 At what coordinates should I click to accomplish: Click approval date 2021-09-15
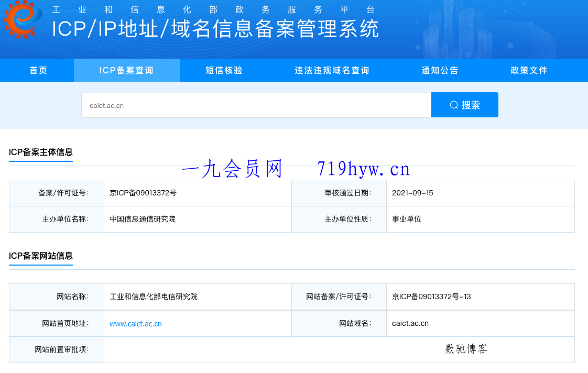click(x=412, y=193)
